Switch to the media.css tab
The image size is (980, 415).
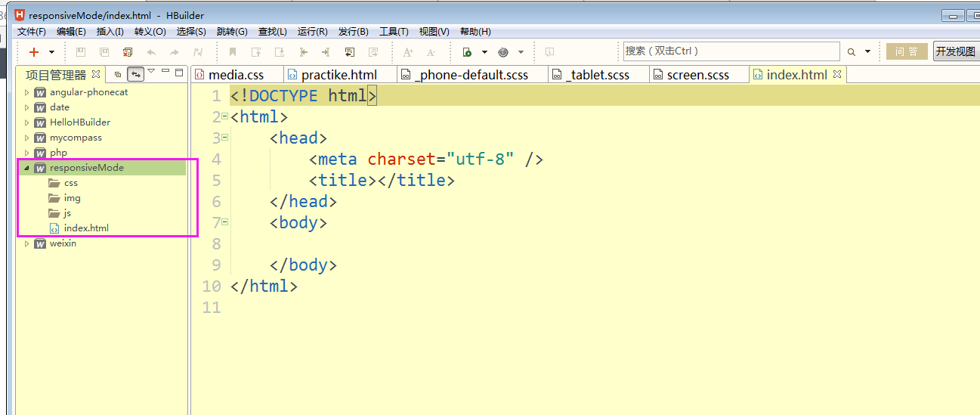tap(236, 75)
